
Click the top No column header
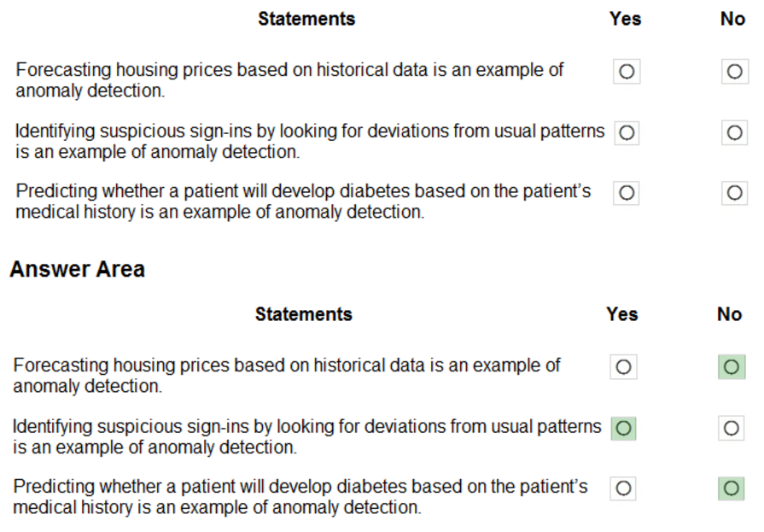(732, 19)
